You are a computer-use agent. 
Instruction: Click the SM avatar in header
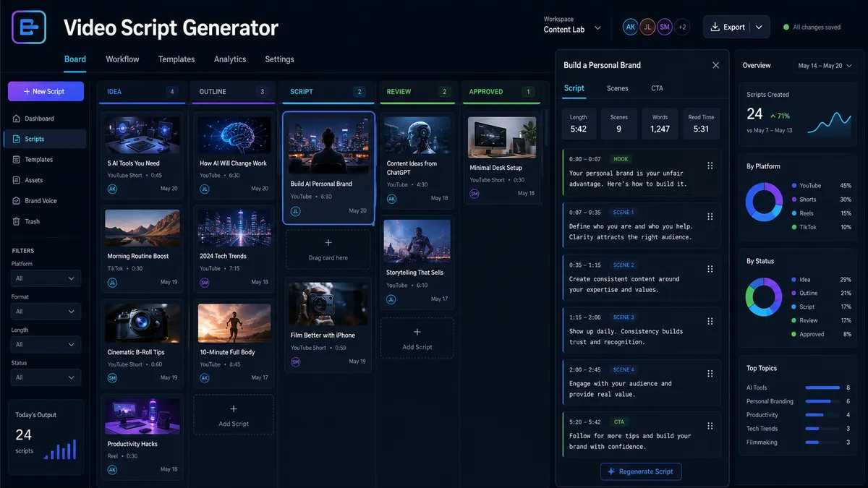(x=664, y=27)
